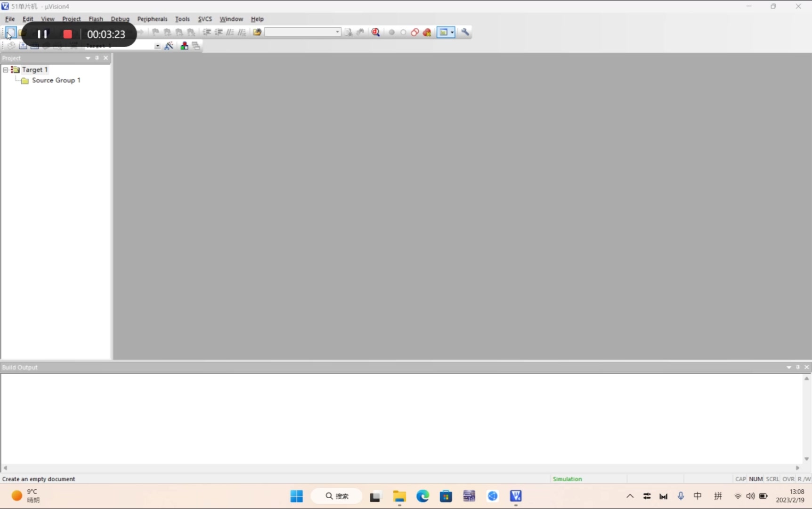Pause the screen recording
812x509 pixels.
pos(42,34)
